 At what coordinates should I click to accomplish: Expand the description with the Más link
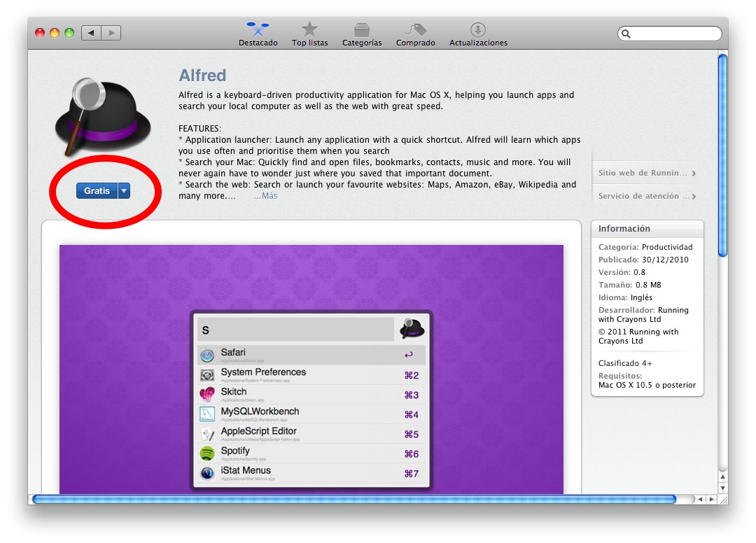click(265, 196)
